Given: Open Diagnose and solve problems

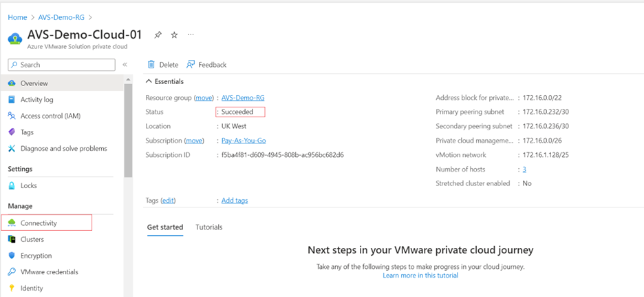Looking at the screenshot, I should click(62, 149).
